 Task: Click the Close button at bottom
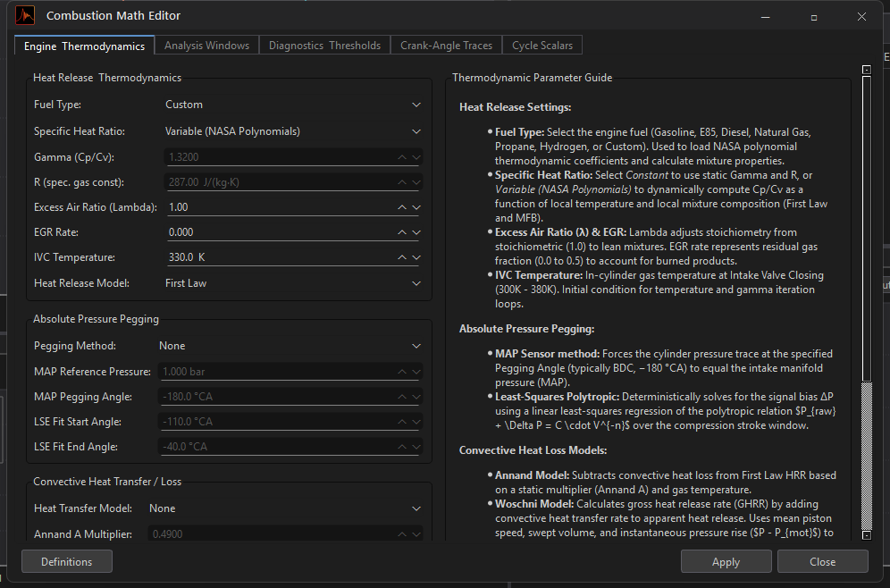(822, 562)
